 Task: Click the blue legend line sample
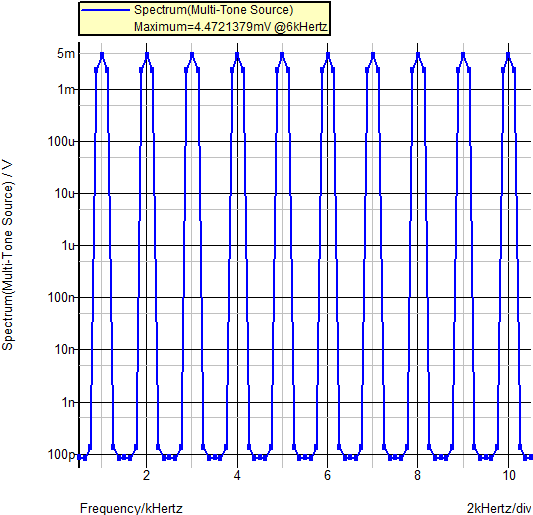tap(106, 10)
